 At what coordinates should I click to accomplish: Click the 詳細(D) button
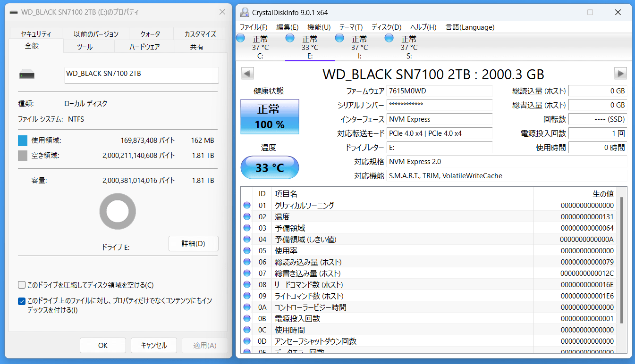coord(194,244)
